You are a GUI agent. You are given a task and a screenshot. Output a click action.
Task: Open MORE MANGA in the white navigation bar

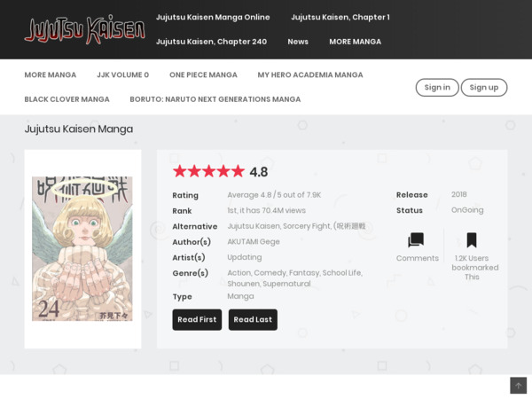point(51,75)
